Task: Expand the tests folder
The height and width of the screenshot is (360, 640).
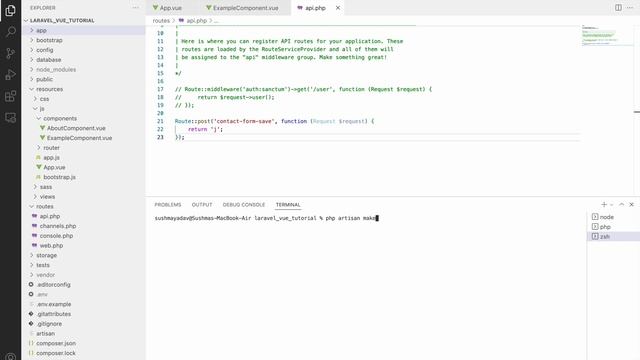Action: (83, 265)
